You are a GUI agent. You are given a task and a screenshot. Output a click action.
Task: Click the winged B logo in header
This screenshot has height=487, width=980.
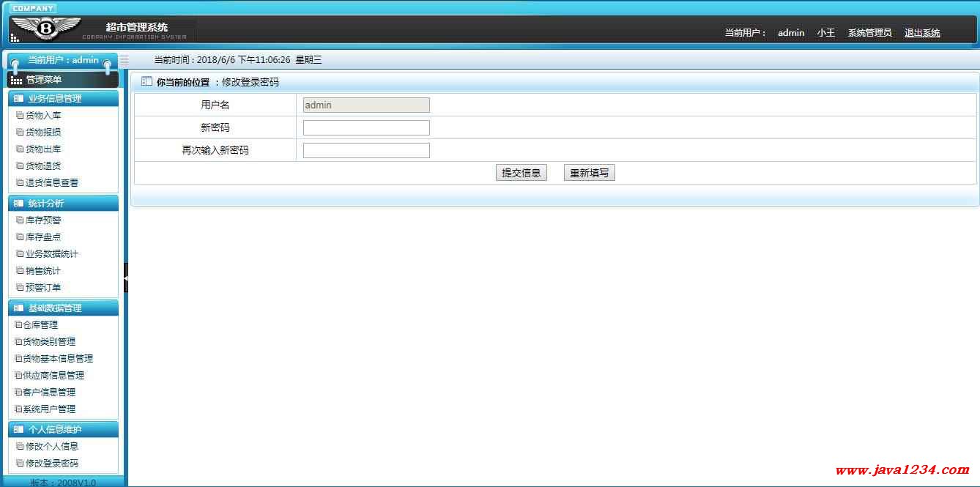point(47,28)
